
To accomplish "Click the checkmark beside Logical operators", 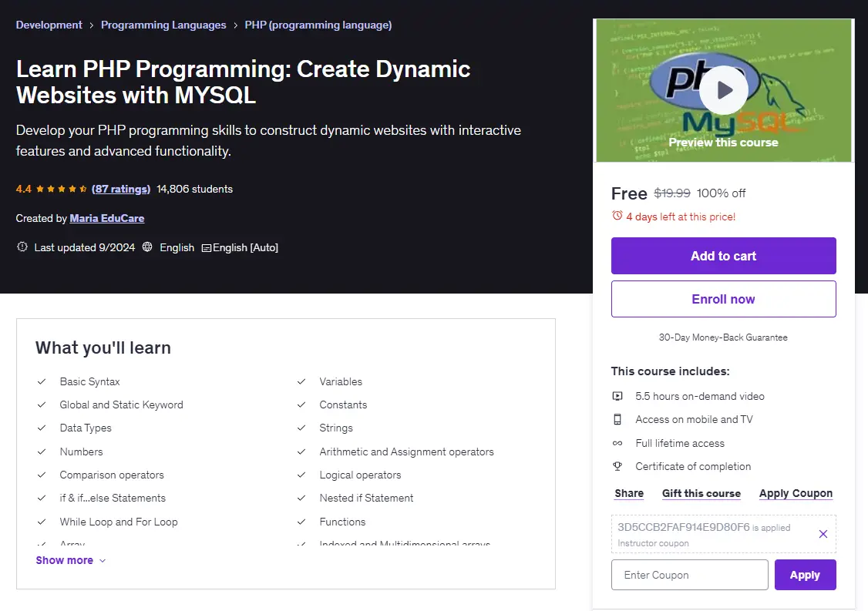I will (x=301, y=475).
